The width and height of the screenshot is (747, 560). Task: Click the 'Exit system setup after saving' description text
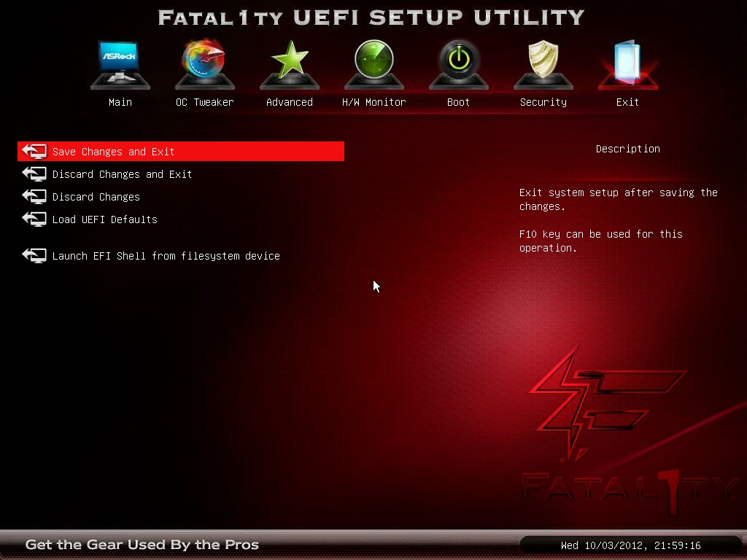[x=619, y=200]
